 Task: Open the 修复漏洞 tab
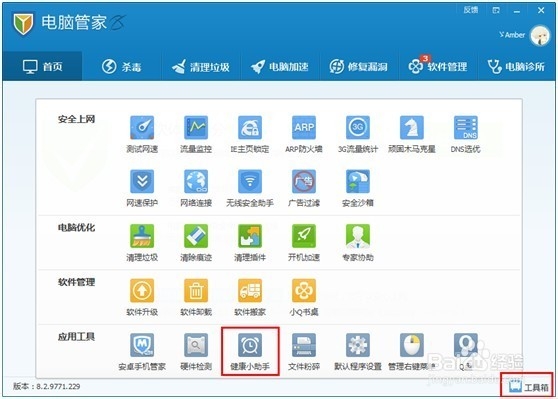coord(359,66)
